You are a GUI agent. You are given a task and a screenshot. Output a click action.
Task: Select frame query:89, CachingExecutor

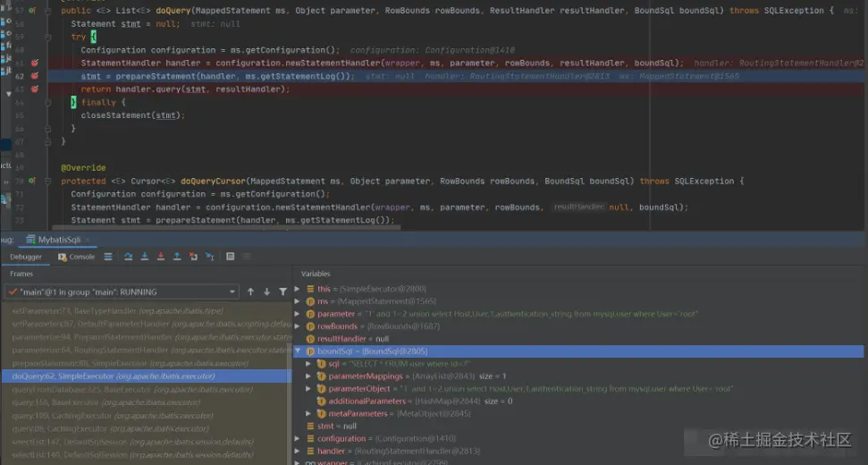click(146, 429)
